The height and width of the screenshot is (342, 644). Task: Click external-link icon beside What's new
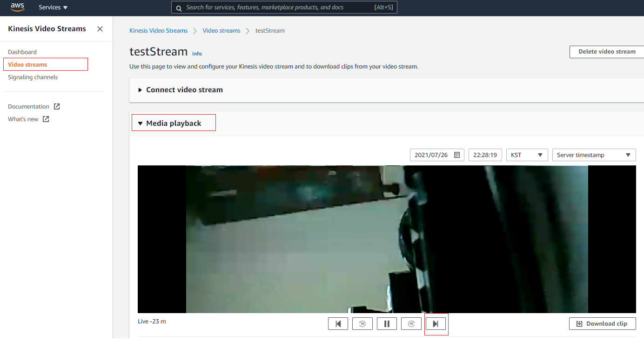46,119
